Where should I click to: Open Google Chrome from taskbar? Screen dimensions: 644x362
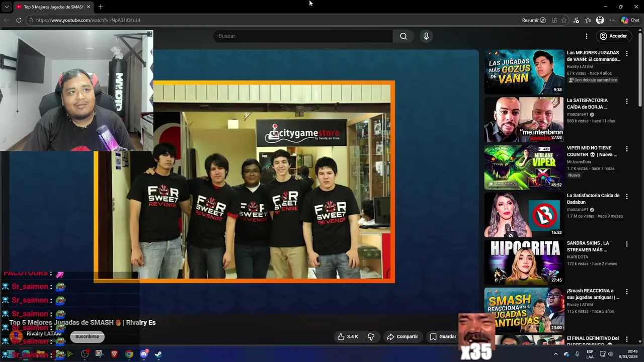[x=129, y=354]
